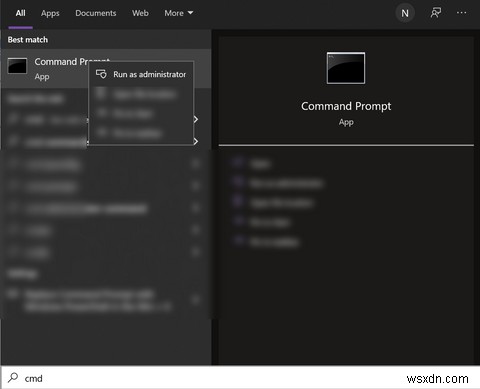Open the three-dot options menu
Image resolution: width=480 pixels, height=389 pixels.
pos(461,13)
